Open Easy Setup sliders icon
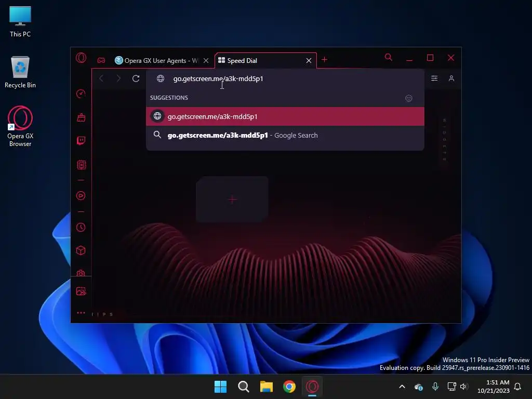The image size is (532, 399). click(434, 78)
